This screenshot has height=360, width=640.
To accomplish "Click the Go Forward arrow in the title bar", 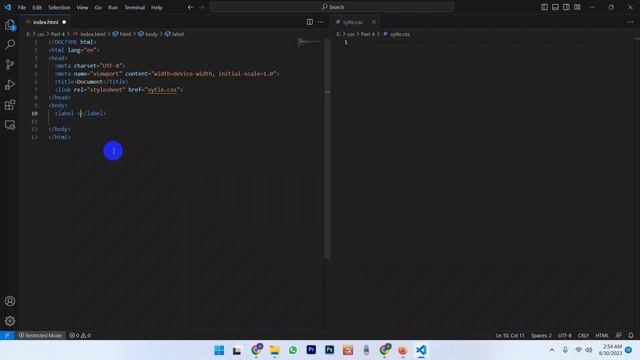I will pos(202,7).
